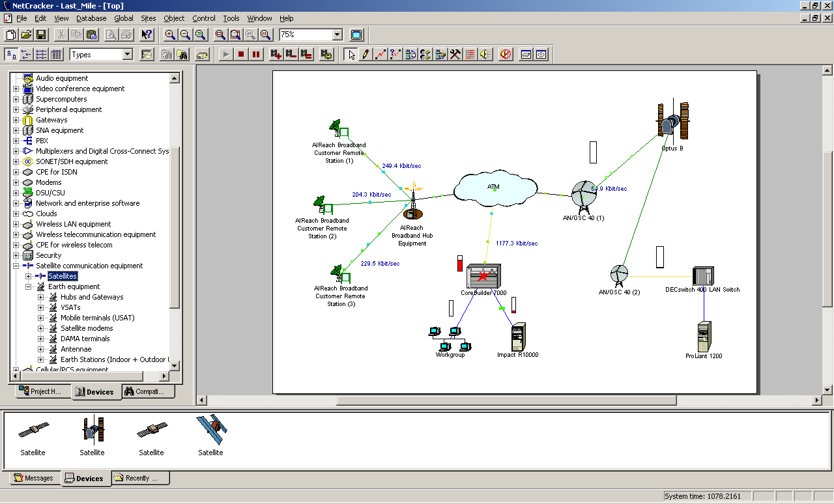Select the arrow pointer mode tool
The width and height of the screenshot is (834, 504).
(x=352, y=55)
